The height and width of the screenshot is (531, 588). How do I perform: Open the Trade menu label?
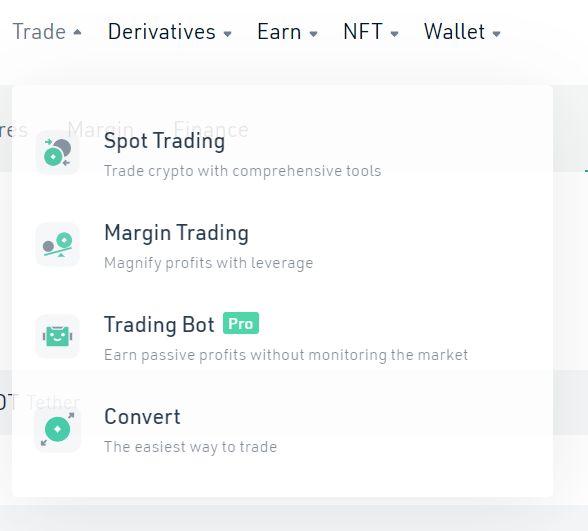point(39,32)
